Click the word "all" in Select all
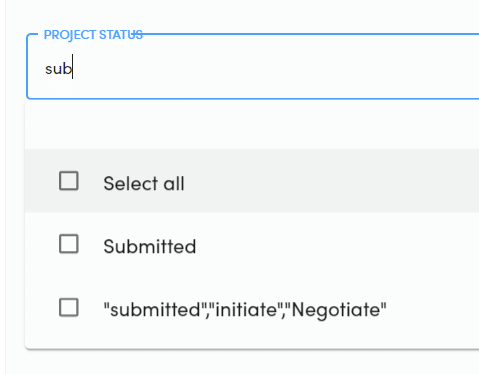This screenshot has width=479, height=374. click(x=174, y=183)
